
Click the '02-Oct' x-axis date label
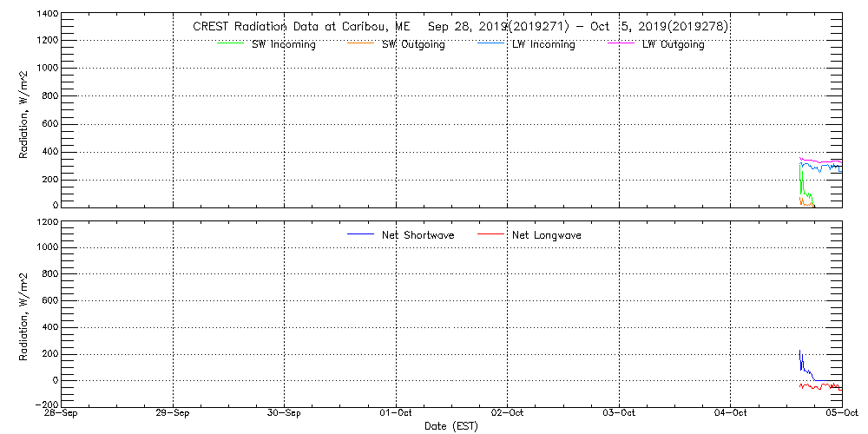tap(507, 415)
